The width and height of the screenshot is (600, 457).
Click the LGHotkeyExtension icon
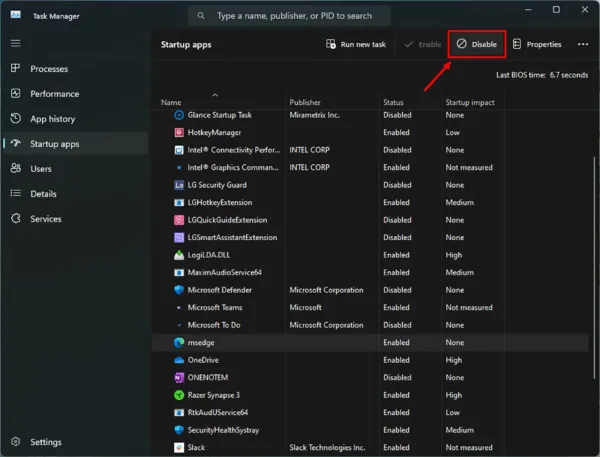[179, 202]
